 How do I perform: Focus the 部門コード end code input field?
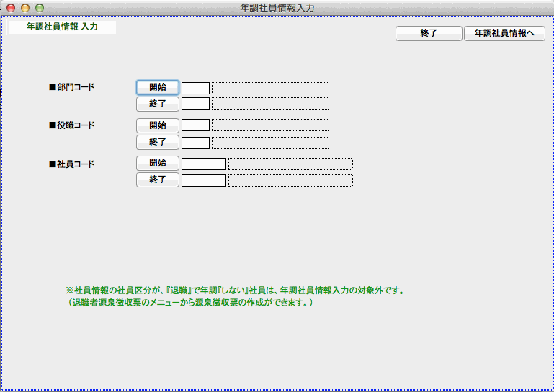(x=195, y=104)
